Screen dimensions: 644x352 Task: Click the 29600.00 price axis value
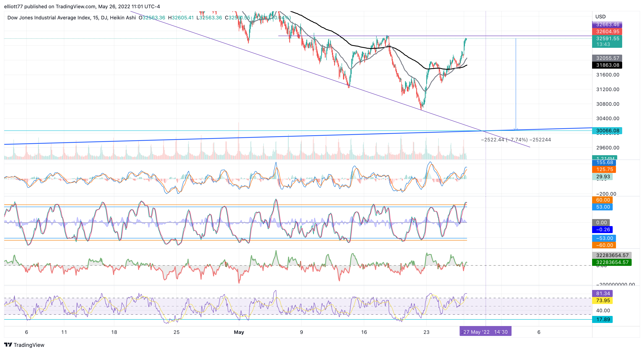tap(608, 148)
